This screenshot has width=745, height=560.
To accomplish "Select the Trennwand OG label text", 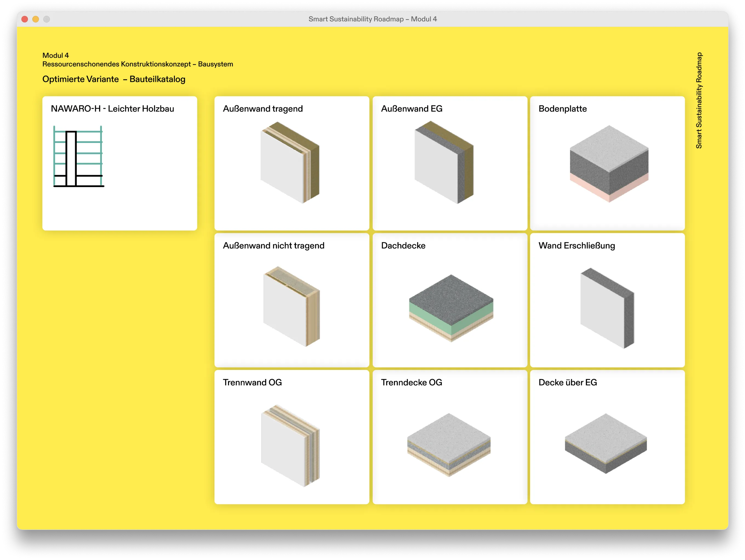I will (252, 383).
